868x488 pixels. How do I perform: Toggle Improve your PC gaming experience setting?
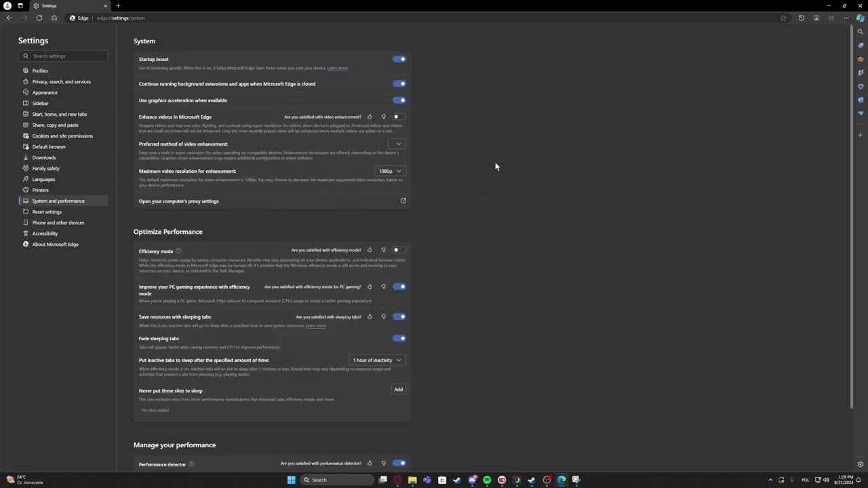tap(399, 287)
